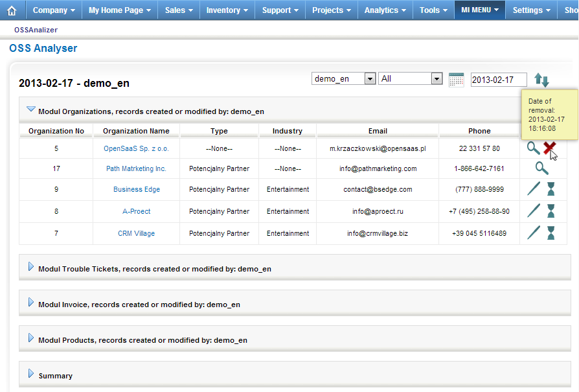Click the Type column header
The width and height of the screenshot is (579, 392).
click(219, 131)
